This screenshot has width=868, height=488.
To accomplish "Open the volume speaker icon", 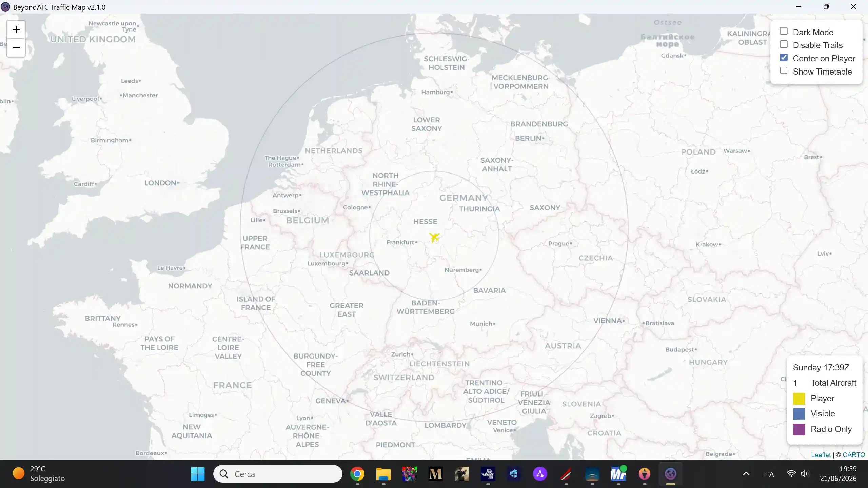I will pos(805,474).
